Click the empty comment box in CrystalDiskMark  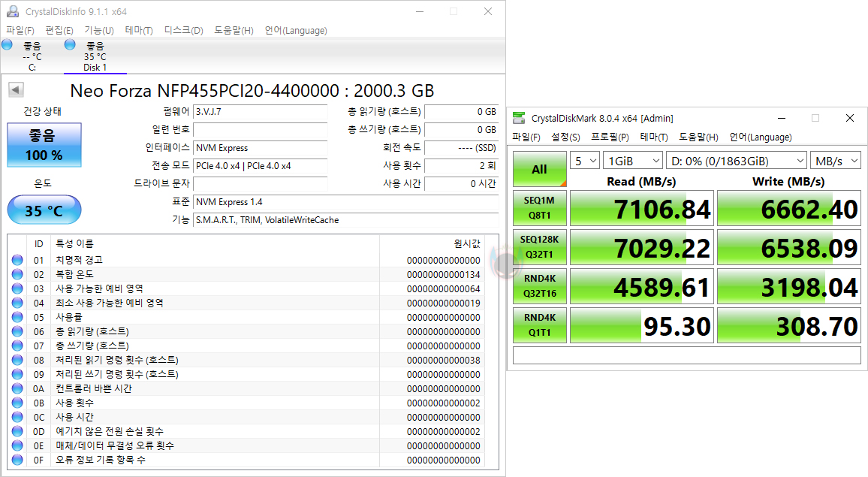pos(687,355)
